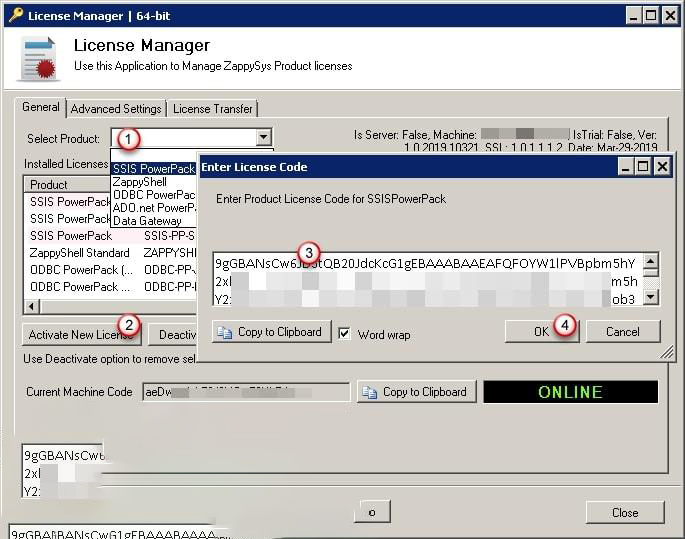
Task: Close the License Manager with Close button
Action: (x=625, y=512)
